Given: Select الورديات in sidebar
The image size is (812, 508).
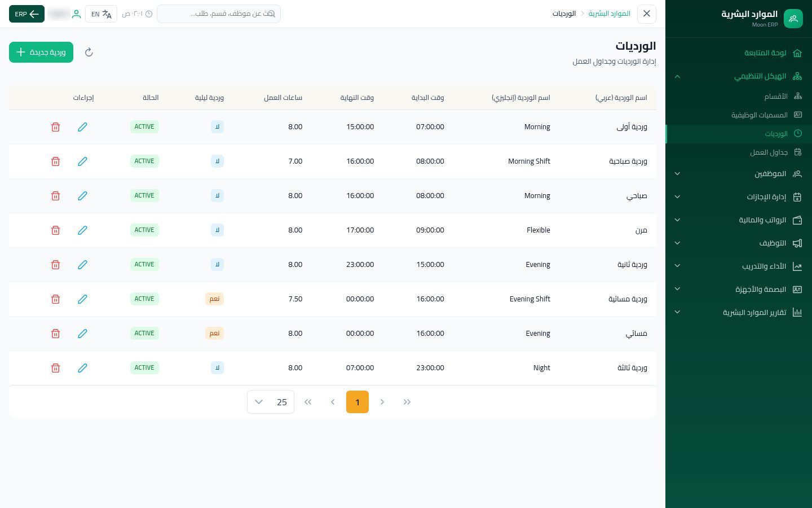Looking at the screenshot, I should 739,134.
